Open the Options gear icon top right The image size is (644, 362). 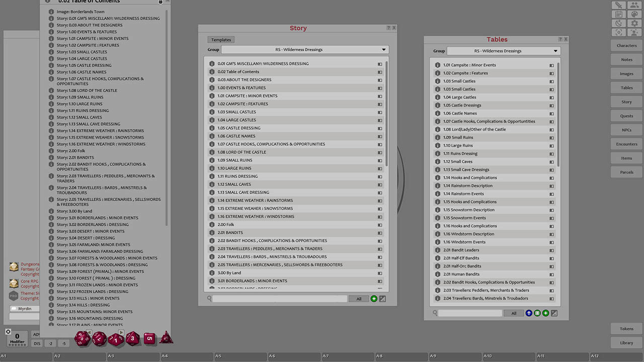tap(634, 24)
